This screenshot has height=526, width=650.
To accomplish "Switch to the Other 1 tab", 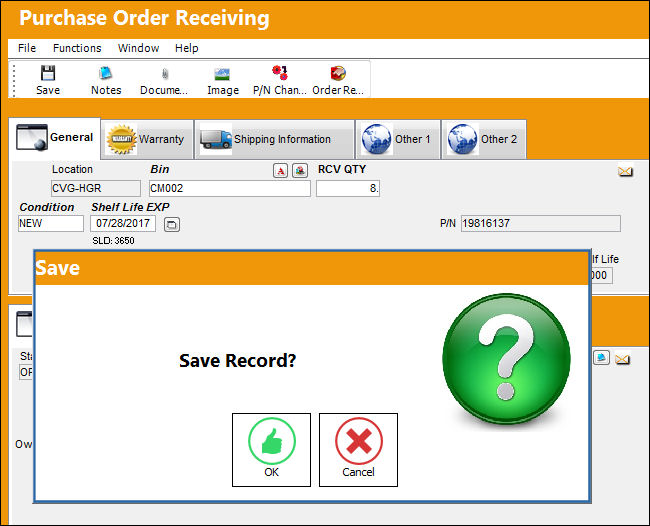I will pyautogui.click(x=398, y=139).
